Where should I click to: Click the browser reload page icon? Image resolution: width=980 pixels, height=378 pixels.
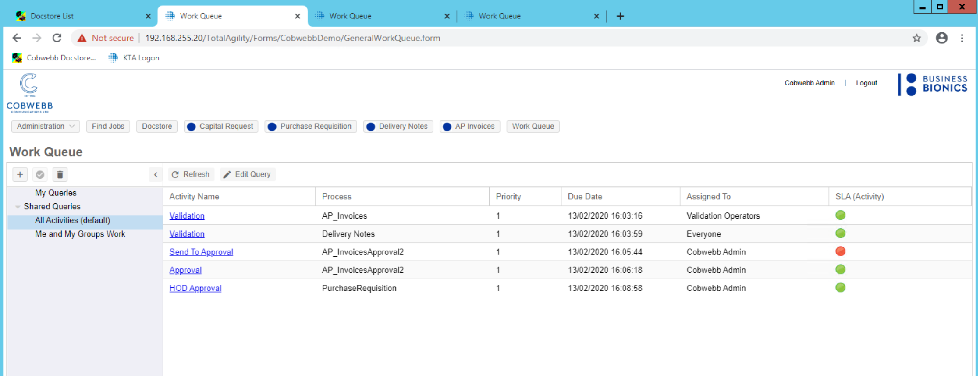click(57, 38)
